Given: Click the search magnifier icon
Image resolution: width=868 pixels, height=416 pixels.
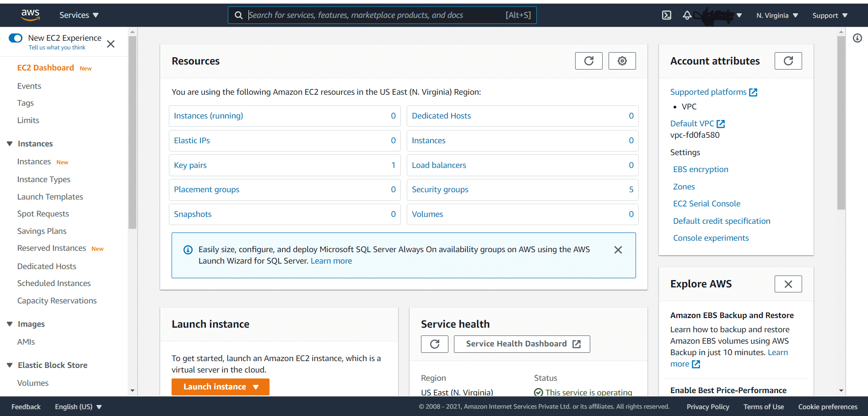Looking at the screenshot, I should tap(239, 15).
